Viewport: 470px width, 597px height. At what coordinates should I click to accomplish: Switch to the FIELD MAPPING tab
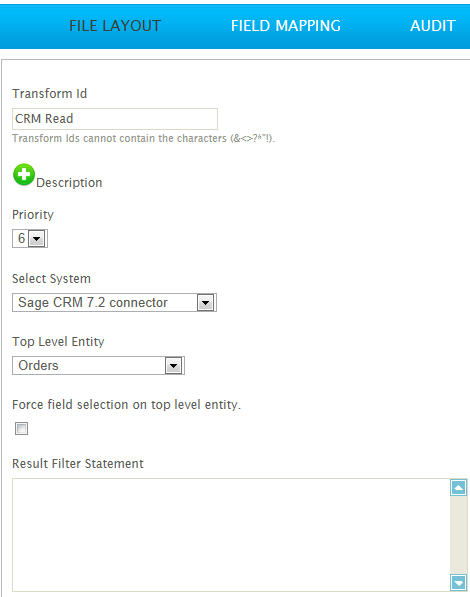pos(286,26)
